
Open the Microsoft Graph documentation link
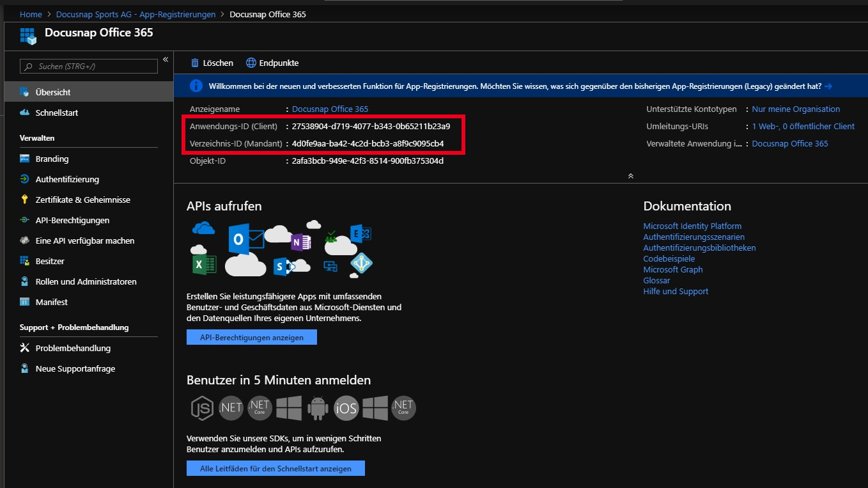[x=673, y=269]
